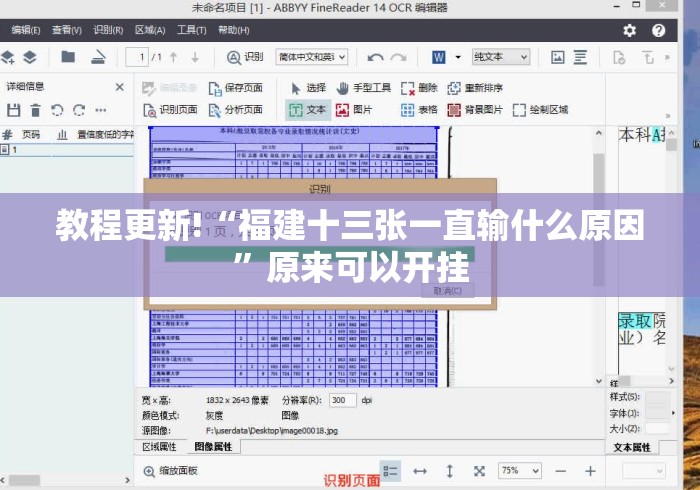Click the 分辨率 300 dpi field
Screen dimensions: 700x490
pos(342,400)
